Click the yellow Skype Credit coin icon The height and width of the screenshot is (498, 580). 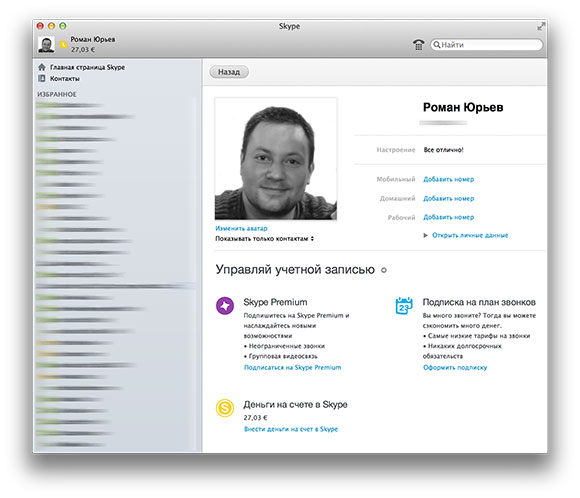tap(225, 408)
